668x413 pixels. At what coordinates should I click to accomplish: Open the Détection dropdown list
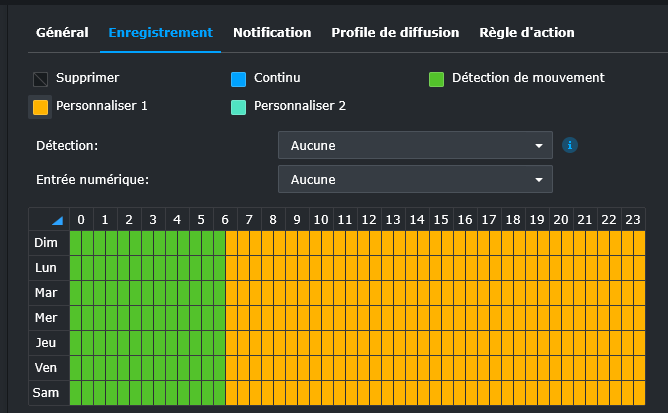pyautogui.click(x=415, y=146)
